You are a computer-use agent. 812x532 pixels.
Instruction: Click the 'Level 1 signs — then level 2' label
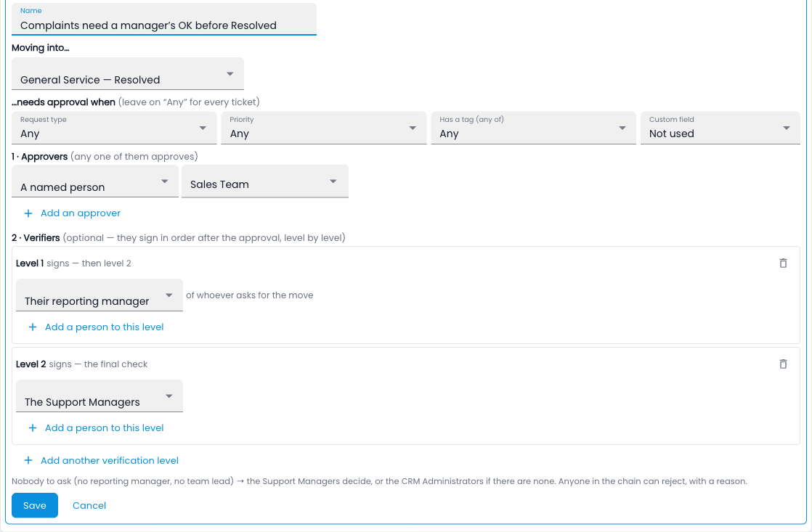73,263
